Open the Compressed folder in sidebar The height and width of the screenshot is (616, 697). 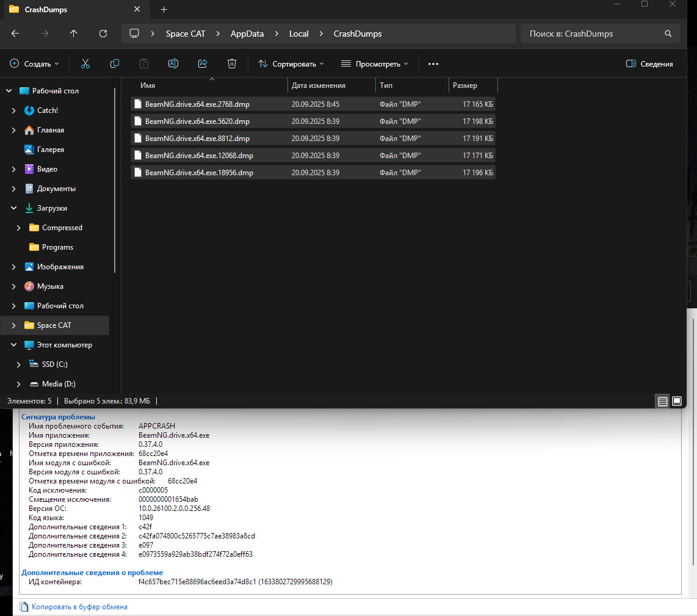click(x=62, y=228)
